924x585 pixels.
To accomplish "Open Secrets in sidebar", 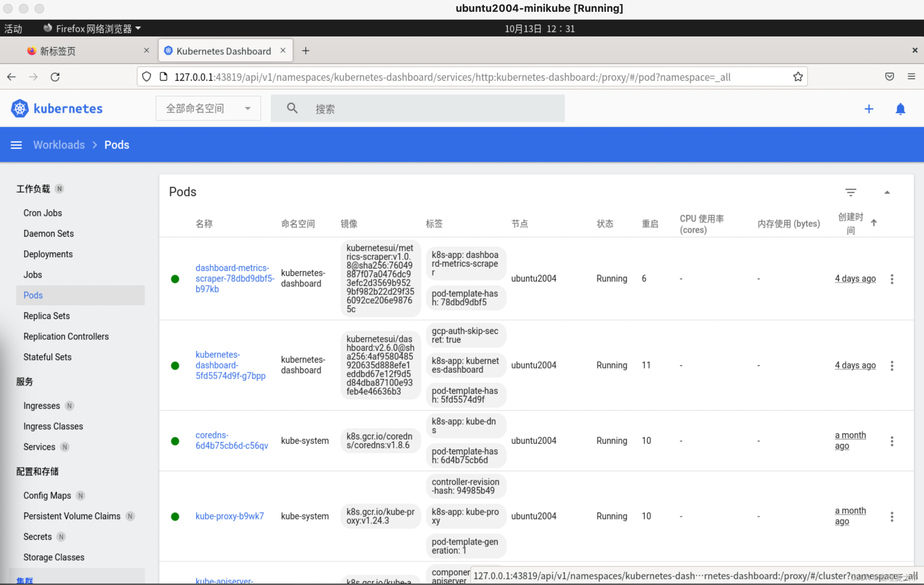I will 37,537.
